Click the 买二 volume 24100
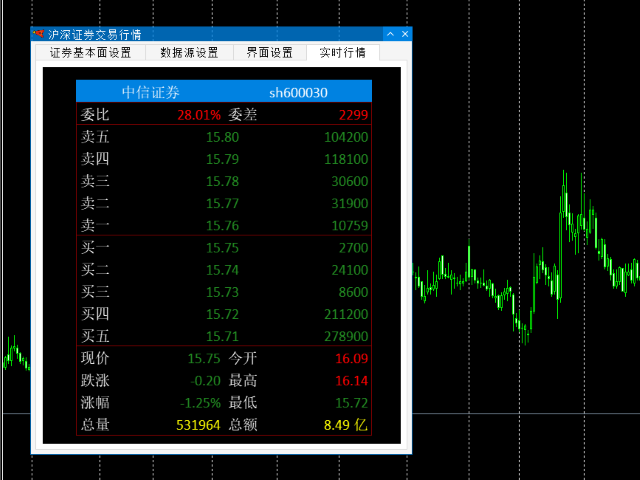 pyautogui.click(x=350, y=270)
